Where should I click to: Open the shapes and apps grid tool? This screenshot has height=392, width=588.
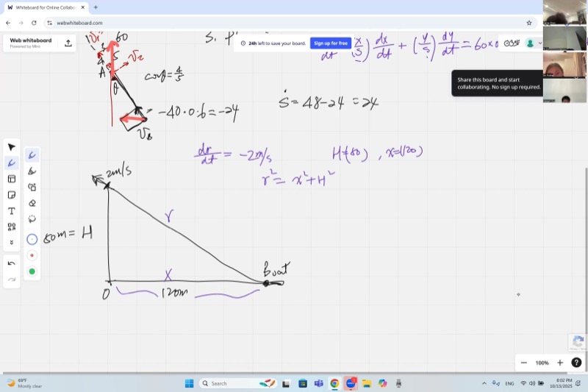(x=12, y=227)
